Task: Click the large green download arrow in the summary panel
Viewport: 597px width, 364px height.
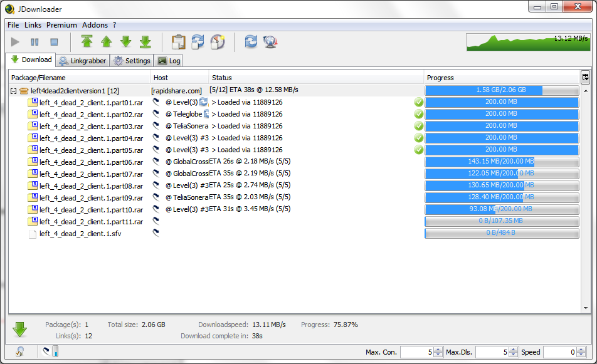Action: click(20, 330)
